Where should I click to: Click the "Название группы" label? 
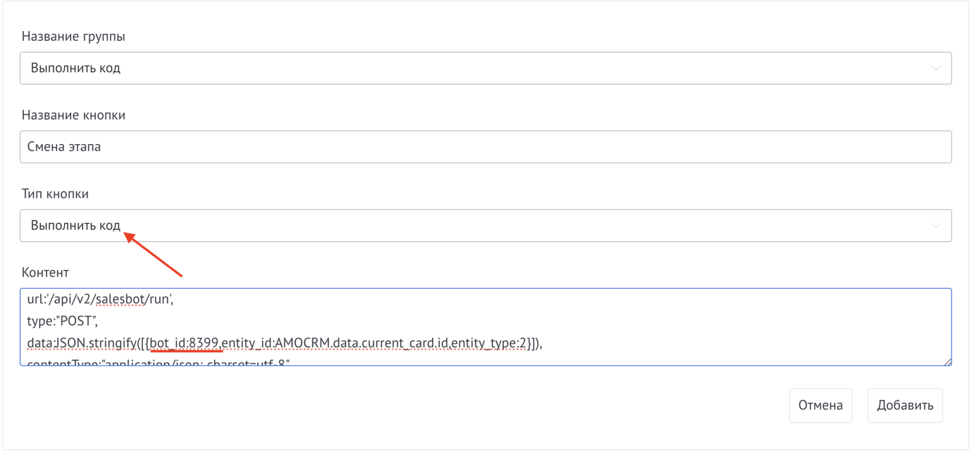[x=73, y=36]
